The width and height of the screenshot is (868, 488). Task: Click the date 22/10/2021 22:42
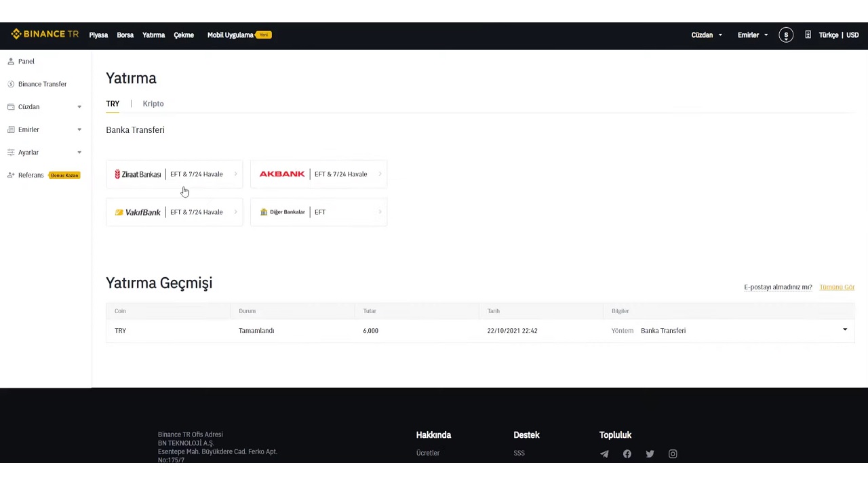512,331
